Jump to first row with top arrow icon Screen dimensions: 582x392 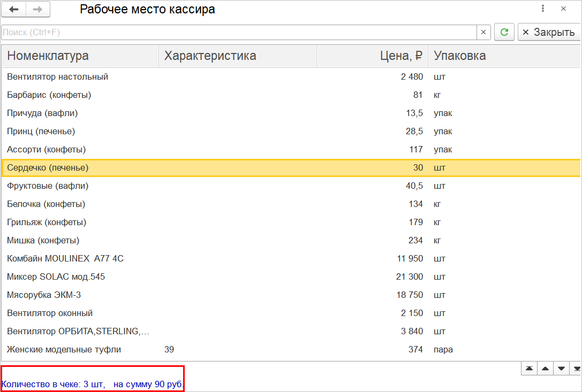coord(530,368)
